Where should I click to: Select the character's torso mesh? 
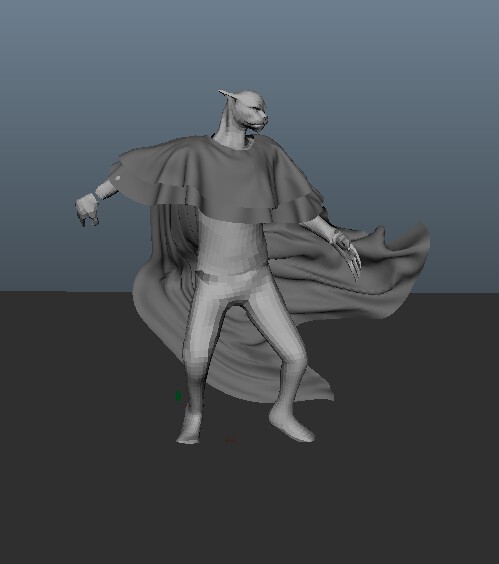pos(232,245)
